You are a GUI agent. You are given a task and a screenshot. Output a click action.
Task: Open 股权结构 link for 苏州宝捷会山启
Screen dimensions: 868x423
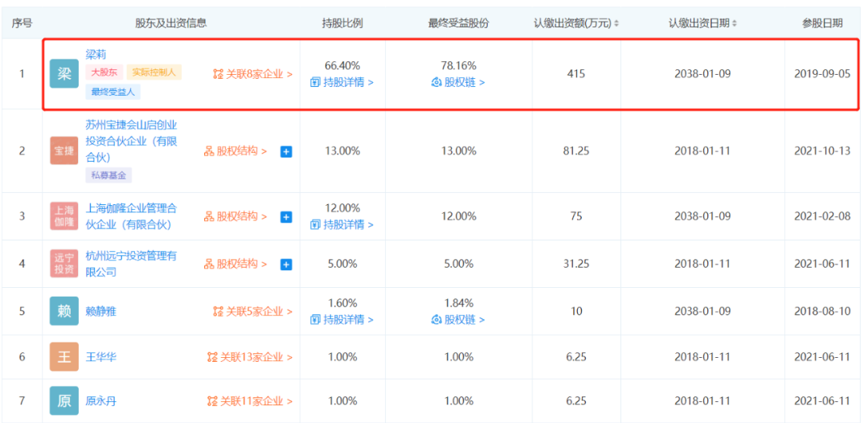click(235, 151)
